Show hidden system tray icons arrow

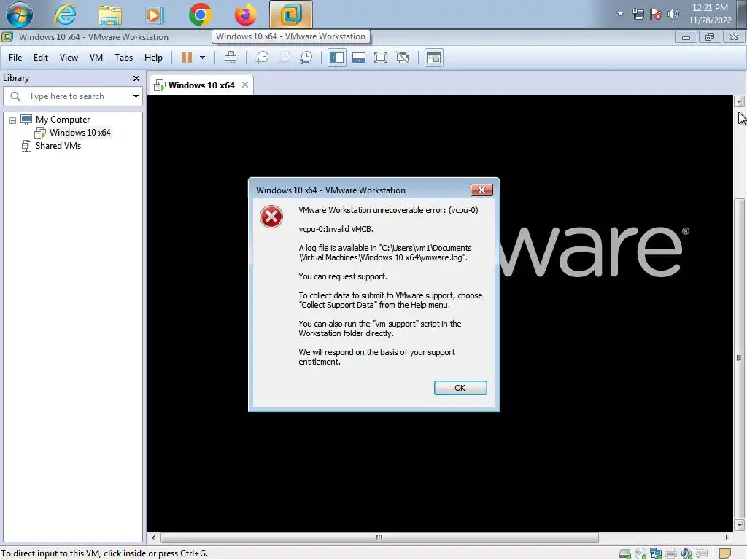[x=620, y=14]
